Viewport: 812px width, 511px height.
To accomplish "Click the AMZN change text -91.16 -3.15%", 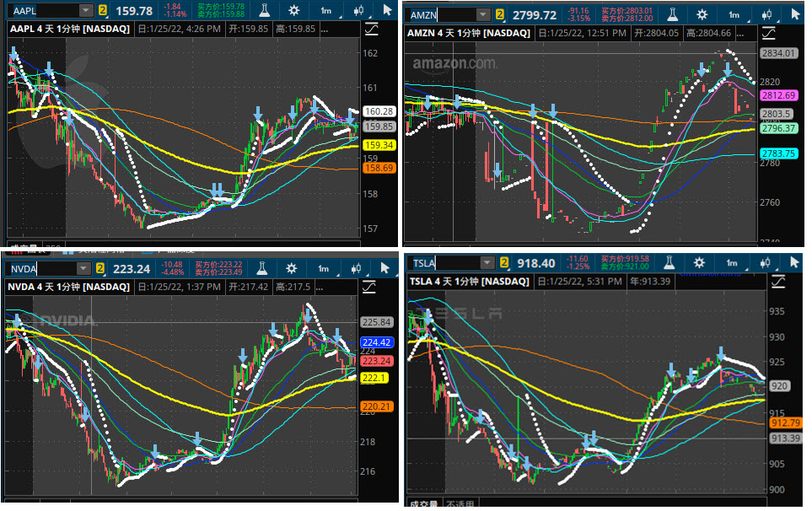I will point(578,14).
